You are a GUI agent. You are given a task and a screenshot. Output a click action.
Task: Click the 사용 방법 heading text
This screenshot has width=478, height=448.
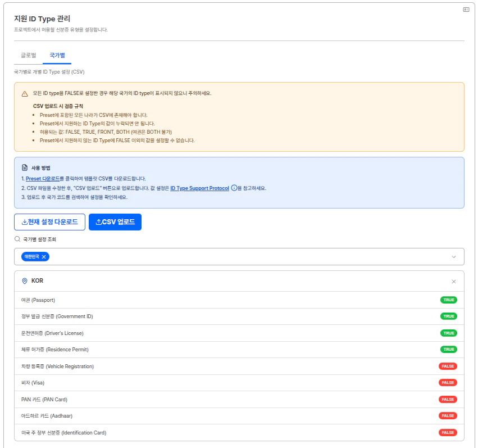41,168
